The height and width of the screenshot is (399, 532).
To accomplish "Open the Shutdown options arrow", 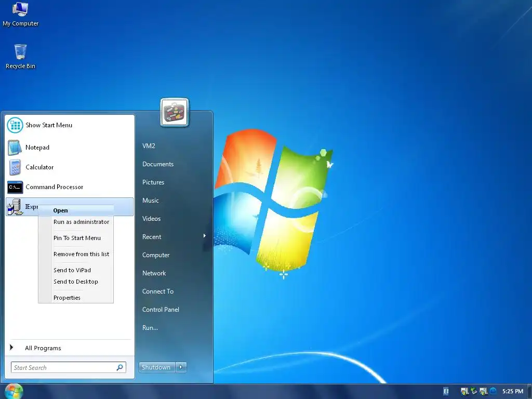I will [x=181, y=367].
